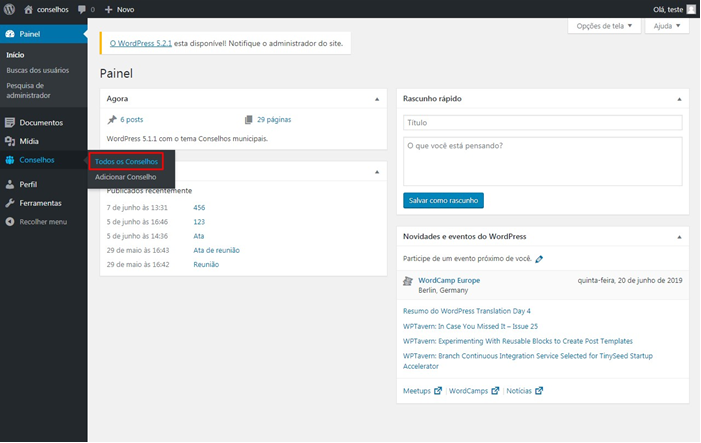Open the Painel menu in the sidebar
The image size is (701, 443).
[43, 34]
